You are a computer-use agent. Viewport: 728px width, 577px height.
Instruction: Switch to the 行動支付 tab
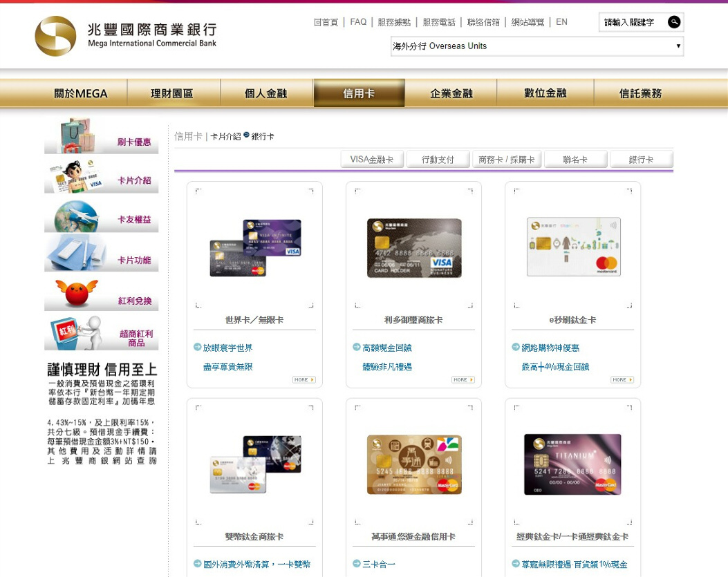click(x=438, y=159)
